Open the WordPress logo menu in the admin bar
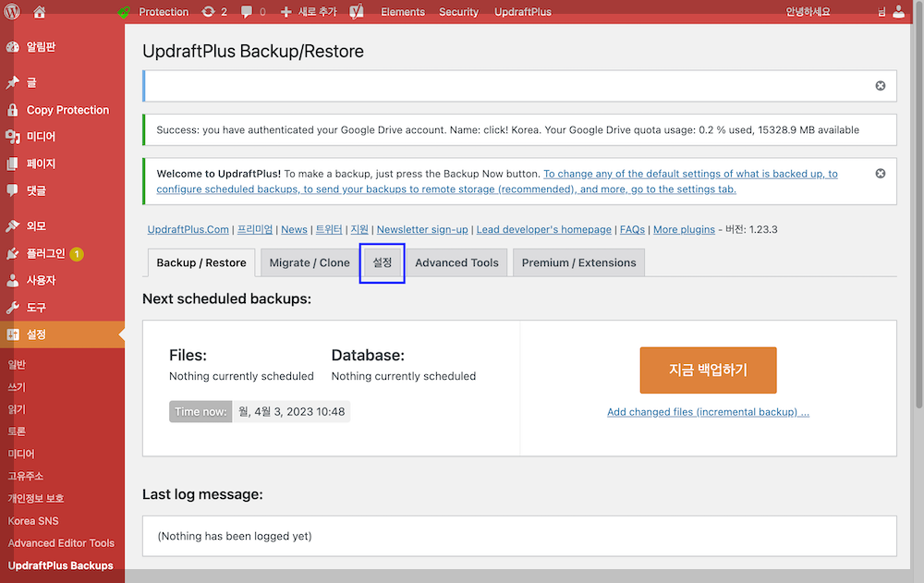Screen dimensions: 924x583 pyautogui.click(x=13, y=11)
